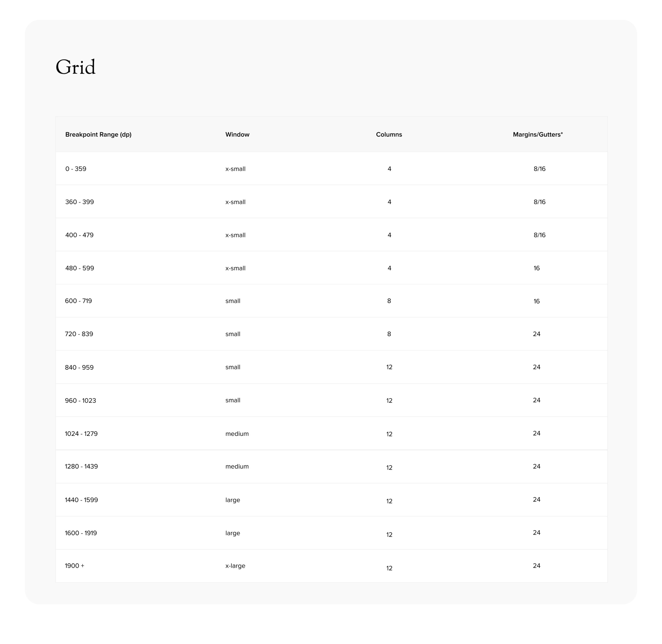Viewport: 662px width, 644px height.
Task: Click the 0 - 359 breakpoint cell
Action: point(76,169)
